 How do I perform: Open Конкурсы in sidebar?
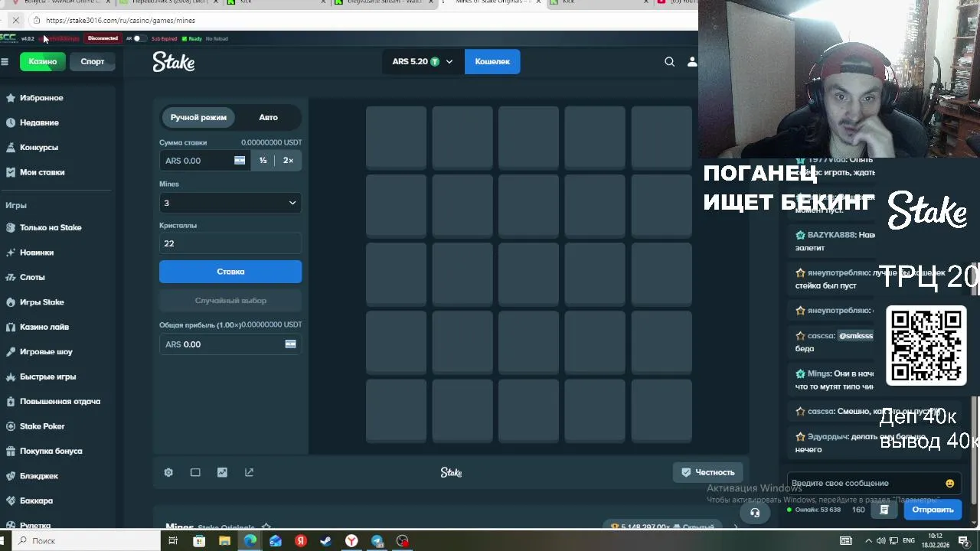39,147
